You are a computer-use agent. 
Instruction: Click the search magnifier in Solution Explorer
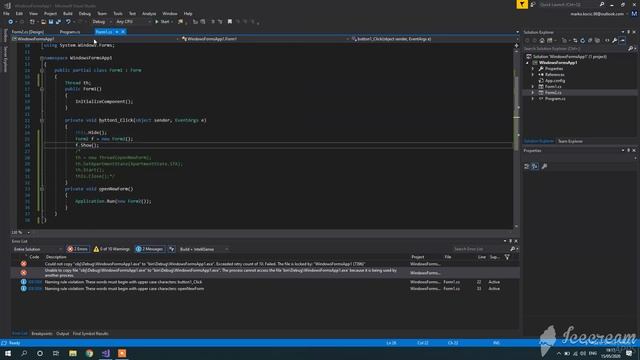[631, 49]
